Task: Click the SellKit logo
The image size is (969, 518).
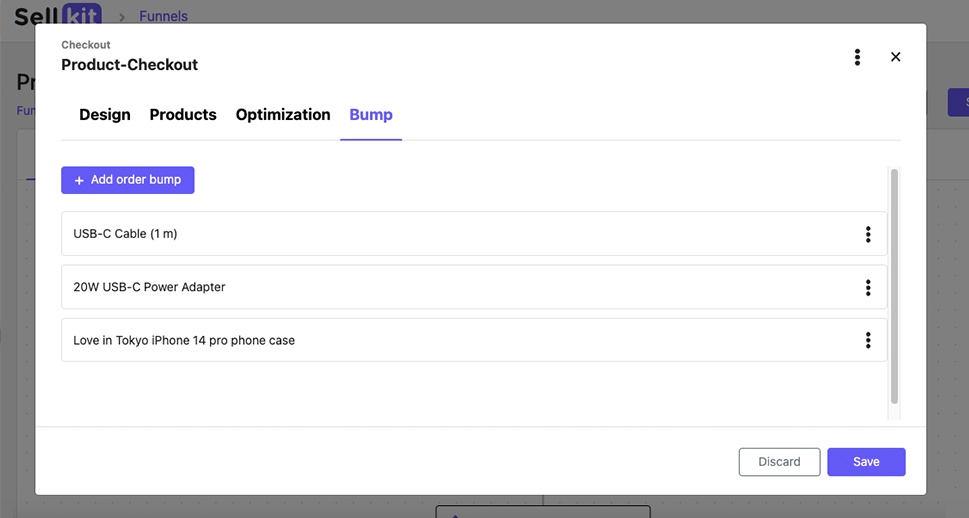Action: pyautogui.click(x=57, y=15)
